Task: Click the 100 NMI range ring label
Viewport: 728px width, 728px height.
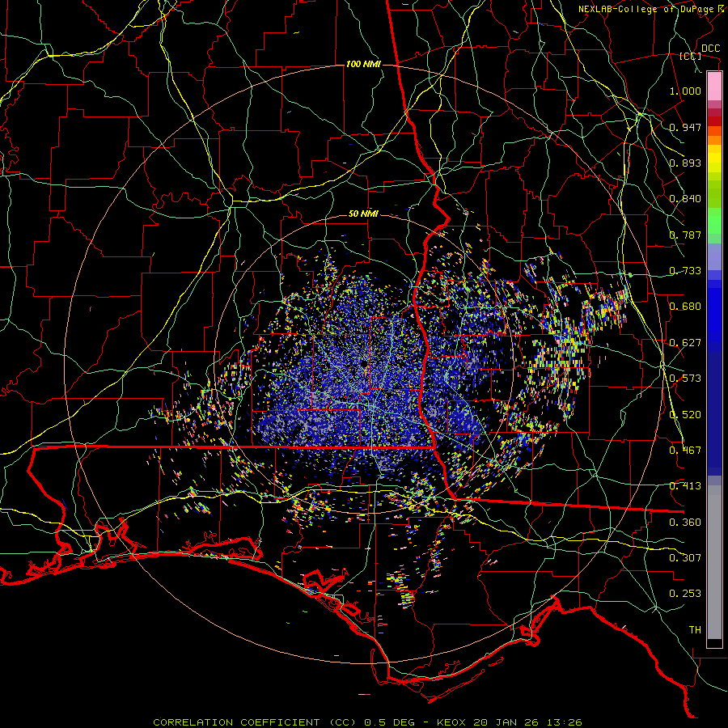Action: pos(363,64)
